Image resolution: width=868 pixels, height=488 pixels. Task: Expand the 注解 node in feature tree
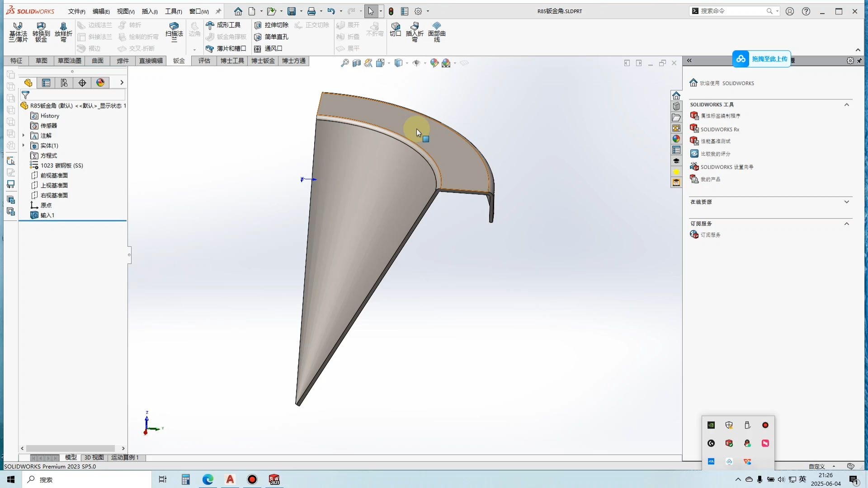24,136
